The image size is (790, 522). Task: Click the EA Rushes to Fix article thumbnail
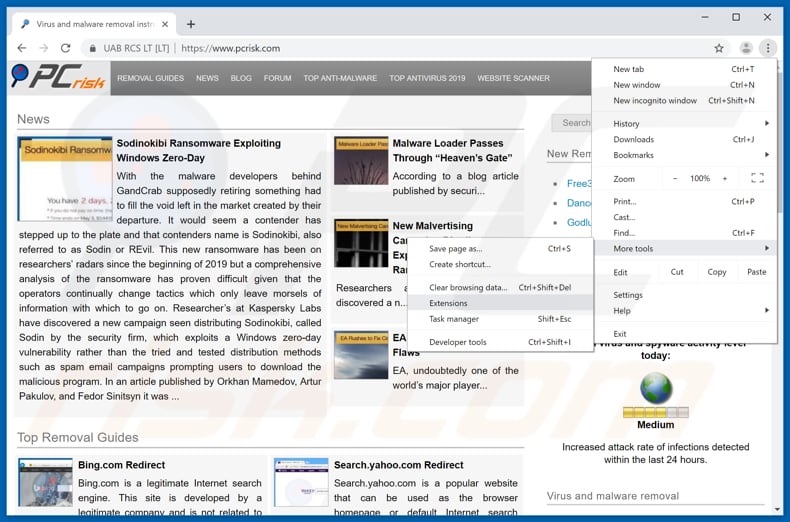point(361,355)
